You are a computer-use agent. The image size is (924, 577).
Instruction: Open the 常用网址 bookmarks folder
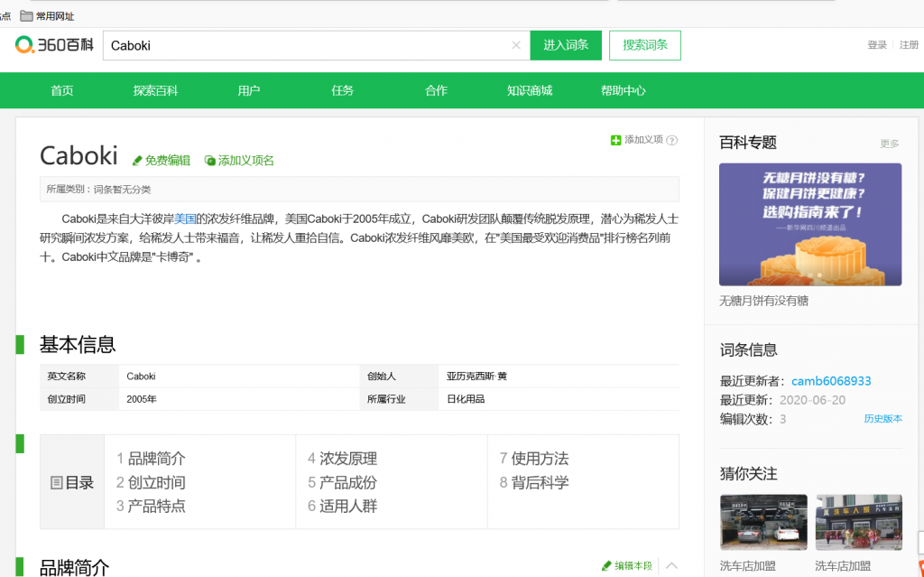click(x=47, y=16)
